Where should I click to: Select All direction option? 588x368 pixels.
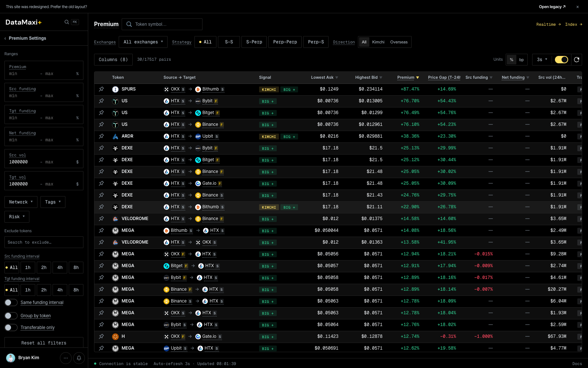(x=364, y=42)
